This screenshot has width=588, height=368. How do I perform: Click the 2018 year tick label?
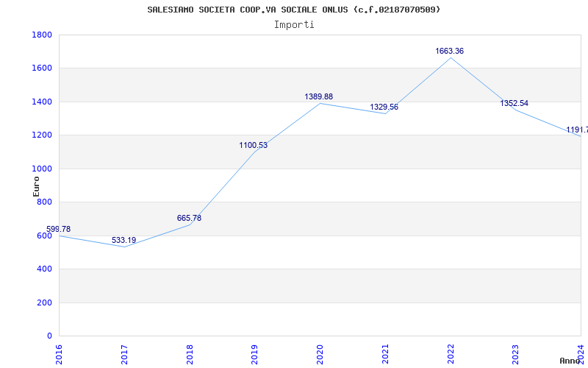190,354
